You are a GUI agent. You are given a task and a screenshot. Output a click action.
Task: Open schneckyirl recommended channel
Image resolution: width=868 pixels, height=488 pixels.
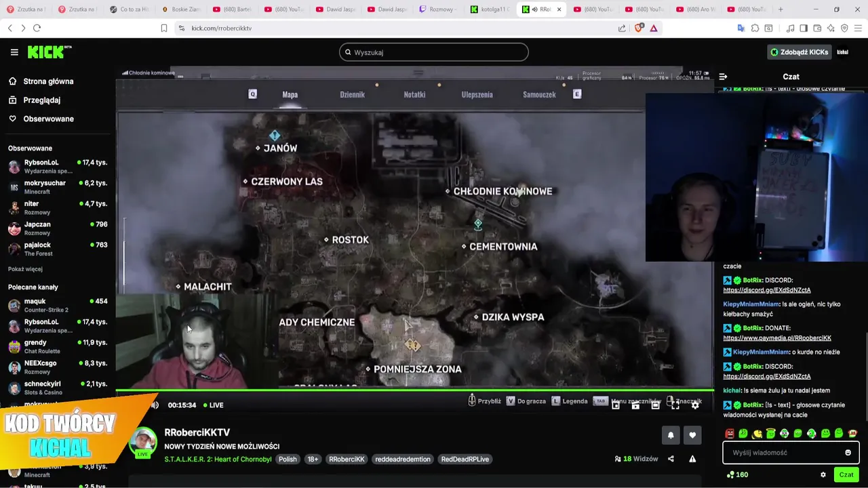(58, 388)
